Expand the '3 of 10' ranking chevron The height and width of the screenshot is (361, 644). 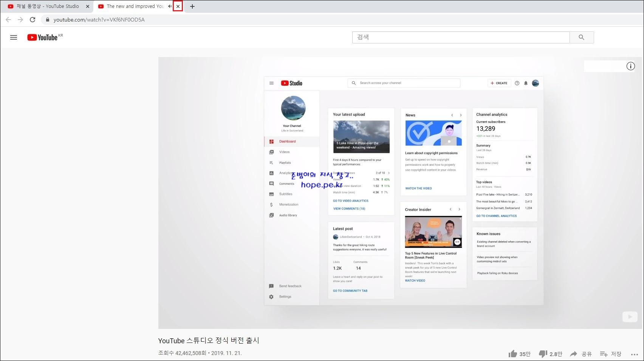click(x=389, y=173)
